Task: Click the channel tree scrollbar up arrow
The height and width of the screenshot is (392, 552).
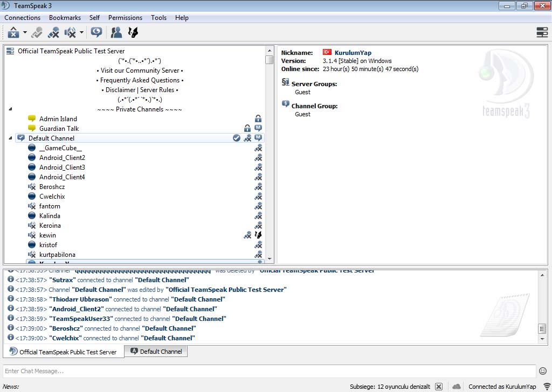Action: (270, 50)
